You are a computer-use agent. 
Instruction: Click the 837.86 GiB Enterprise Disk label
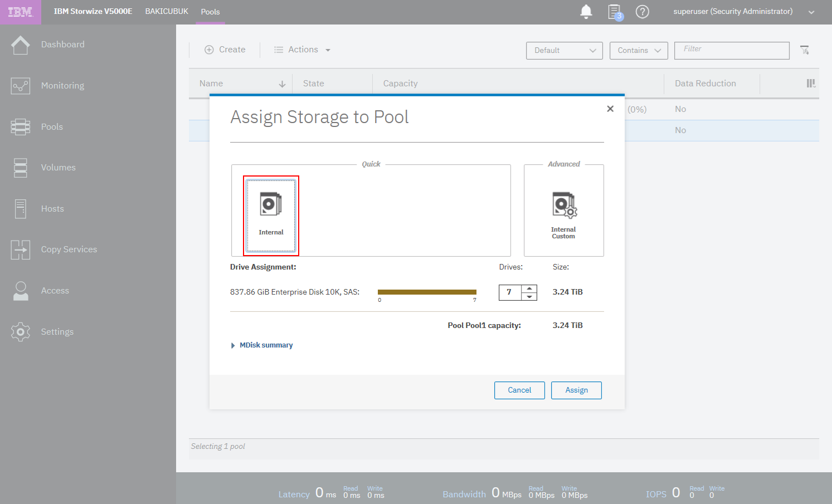pyautogui.click(x=295, y=292)
